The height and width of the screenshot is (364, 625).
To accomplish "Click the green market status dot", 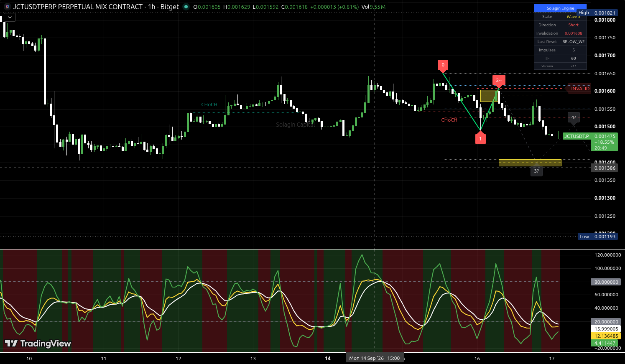I will 186,7.
